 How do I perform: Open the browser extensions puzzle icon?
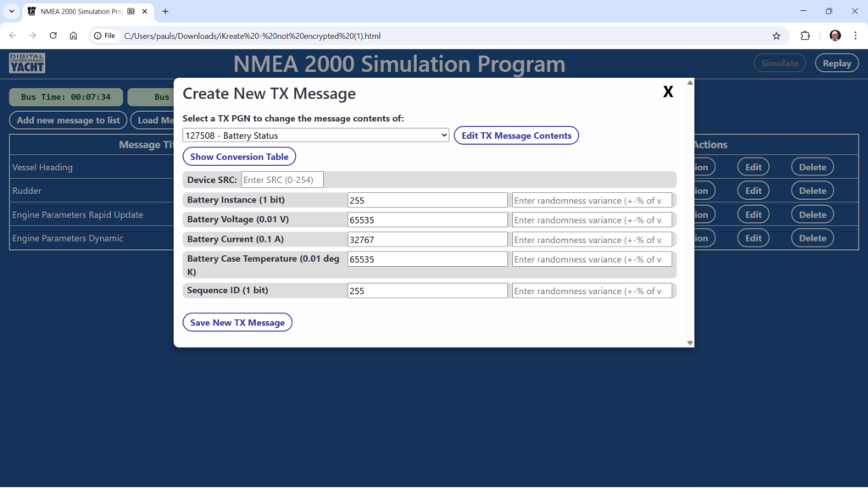[x=805, y=36]
